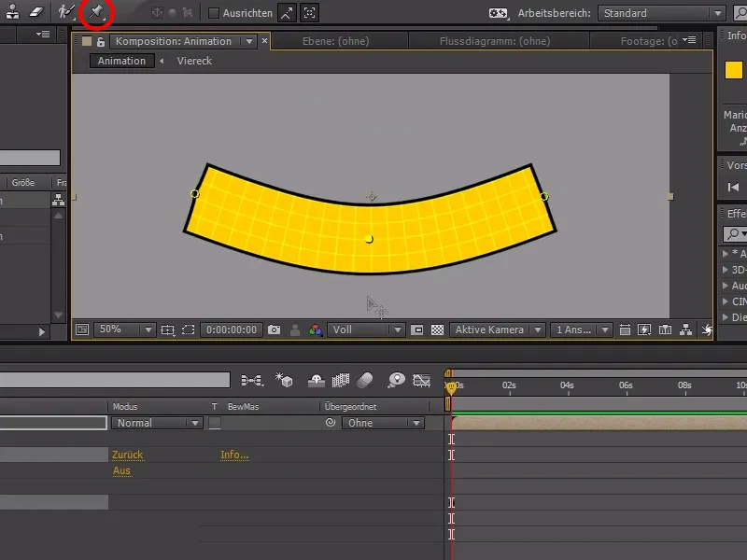Select the Animation breadcrumb button

tap(121, 61)
